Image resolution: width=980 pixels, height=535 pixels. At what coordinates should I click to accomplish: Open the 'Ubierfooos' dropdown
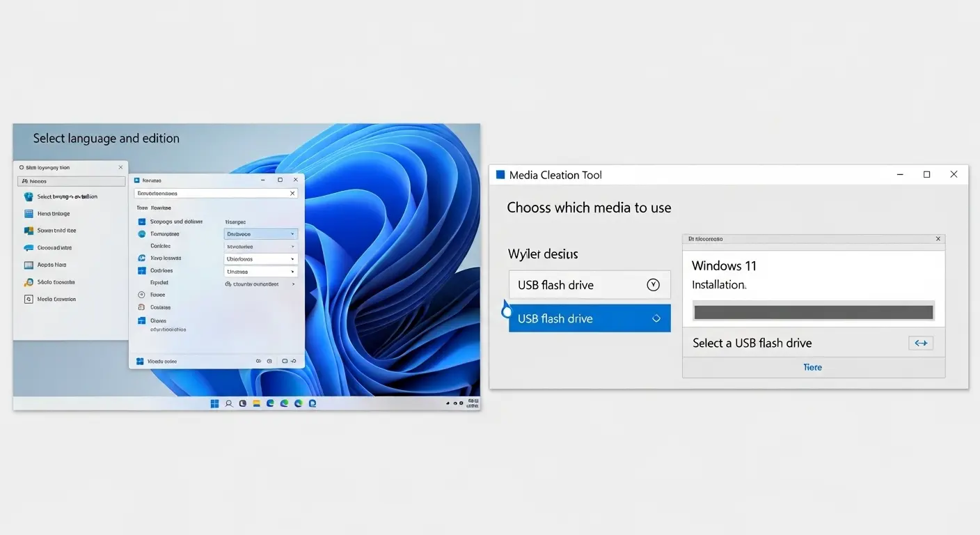(x=261, y=259)
